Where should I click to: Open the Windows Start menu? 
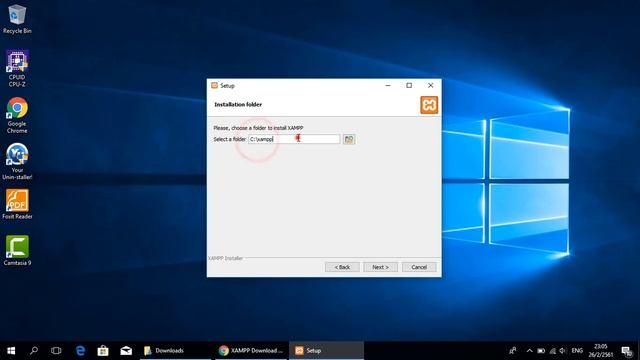point(11,351)
